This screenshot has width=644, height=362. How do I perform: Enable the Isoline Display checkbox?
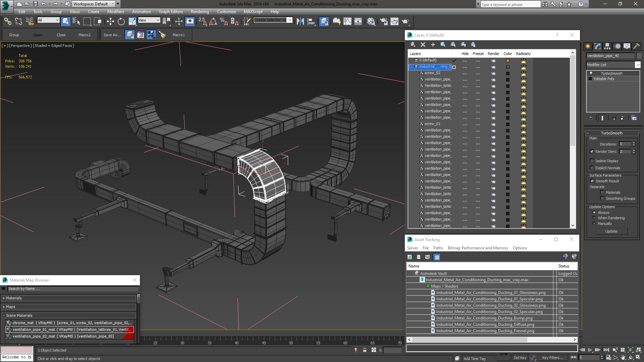592,161
